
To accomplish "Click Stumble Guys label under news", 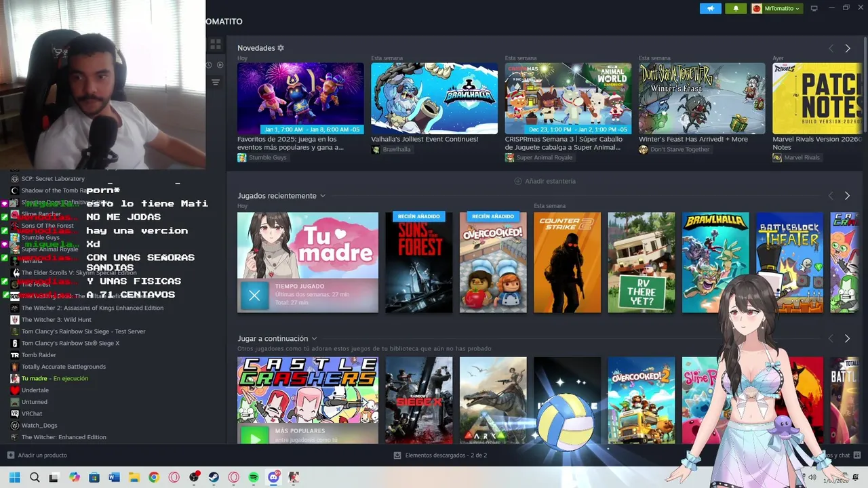I will coord(262,157).
